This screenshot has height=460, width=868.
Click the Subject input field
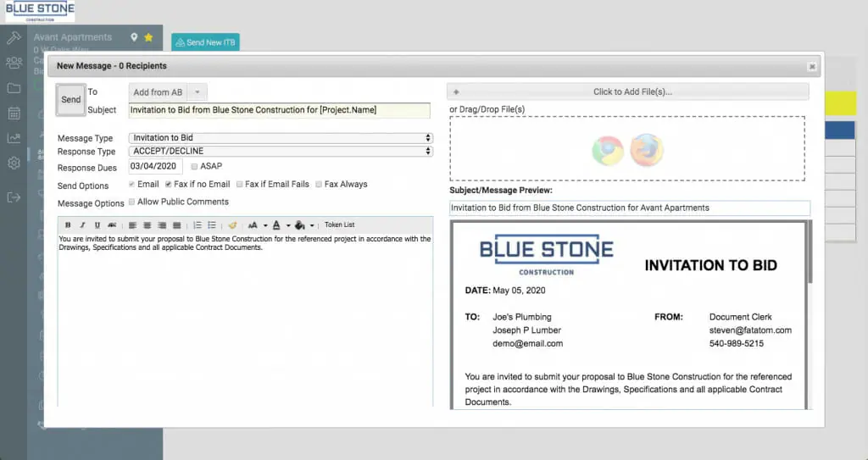(x=280, y=110)
